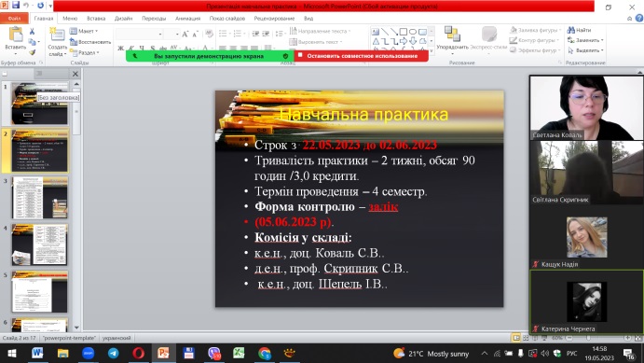This screenshot has height=363, width=644.
Task: Select the Cut scissors icon
Action: 32,31
